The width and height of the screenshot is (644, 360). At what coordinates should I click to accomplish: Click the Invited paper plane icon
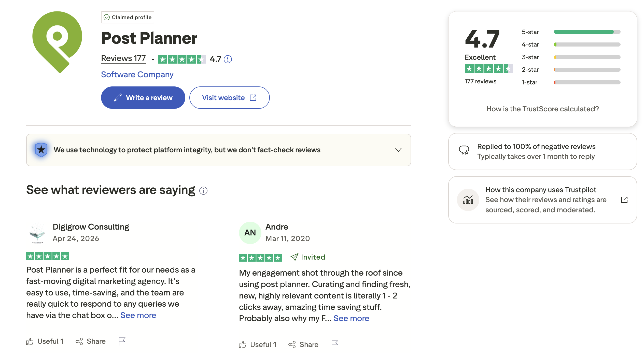pos(294,257)
